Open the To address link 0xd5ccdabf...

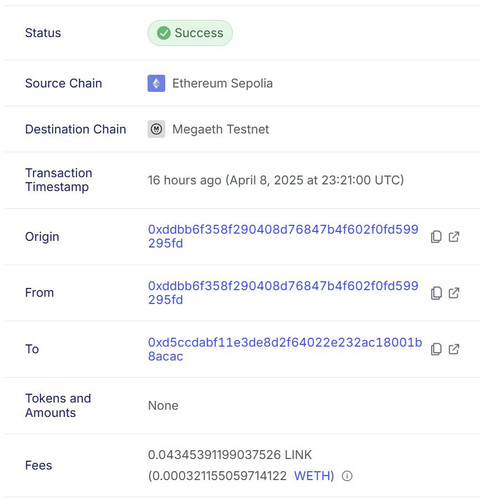[x=285, y=349]
